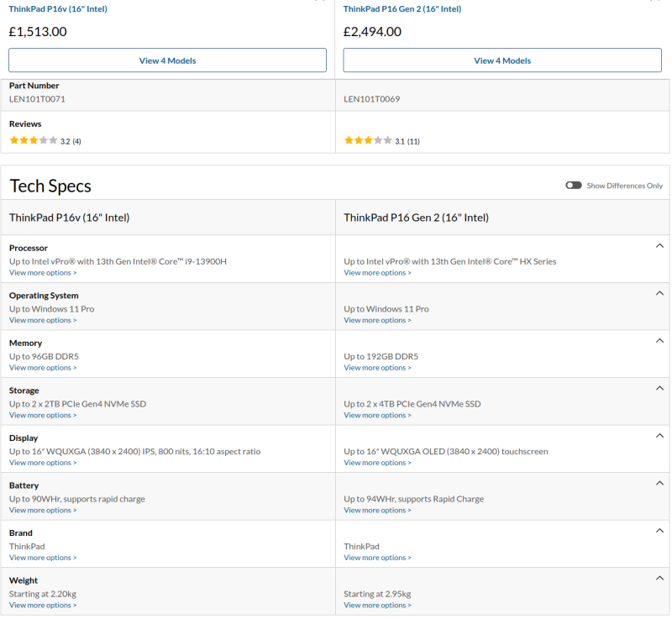Click the 3.2 star rating for P16v
Image resolution: width=672 pixels, height=619 pixels.
coord(34,140)
